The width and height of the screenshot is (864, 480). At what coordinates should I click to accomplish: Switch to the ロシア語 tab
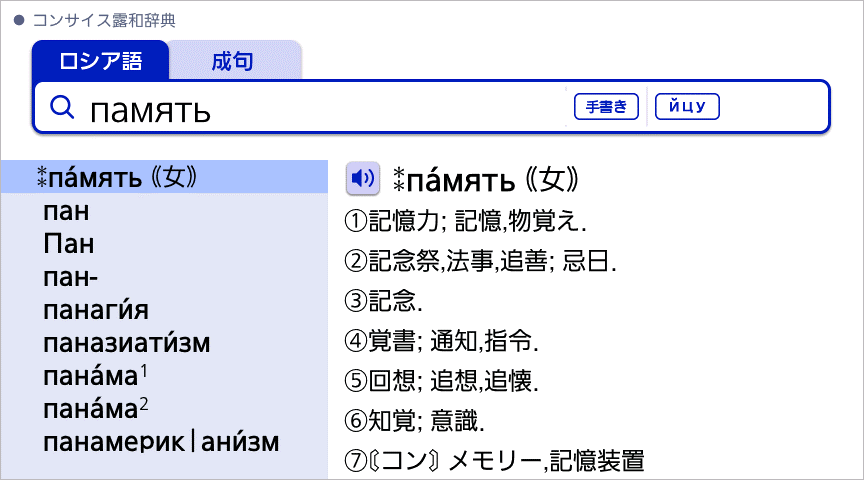tap(100, 61)
